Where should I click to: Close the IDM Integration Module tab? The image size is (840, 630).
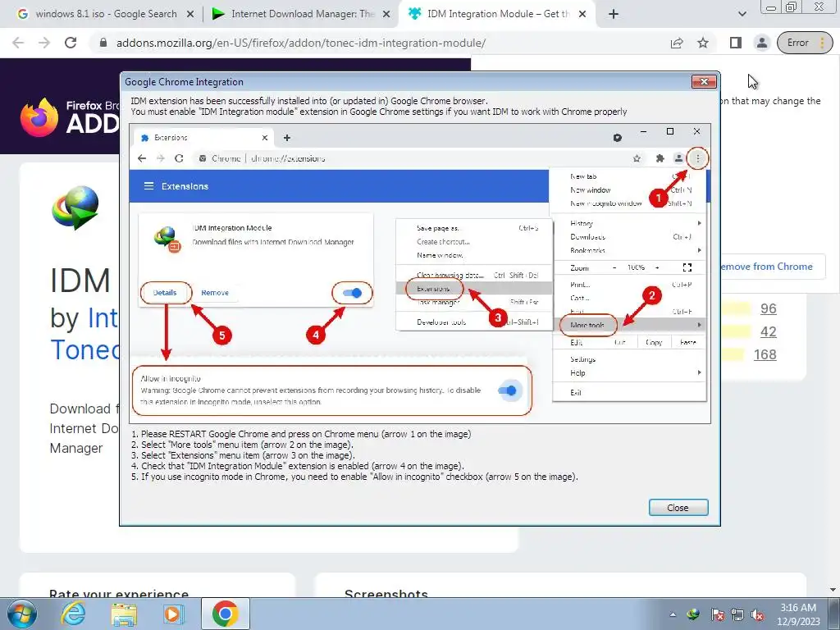click(583, 15)
